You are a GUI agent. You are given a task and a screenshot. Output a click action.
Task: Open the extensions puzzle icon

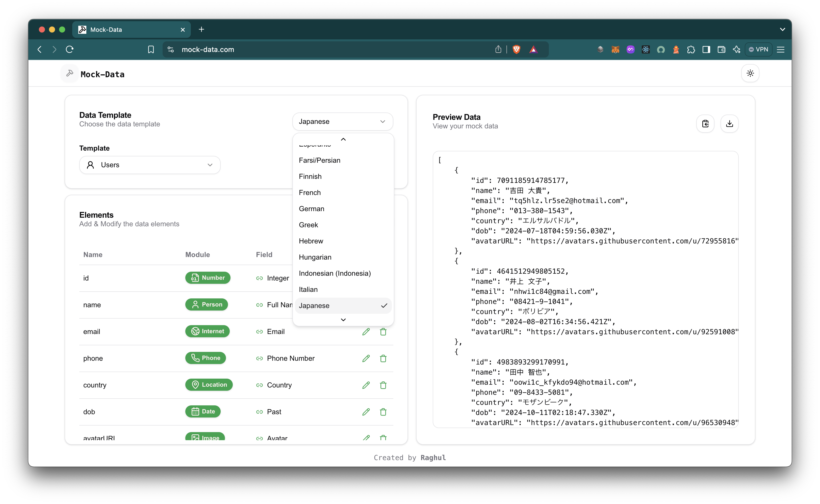click(691, 49)
